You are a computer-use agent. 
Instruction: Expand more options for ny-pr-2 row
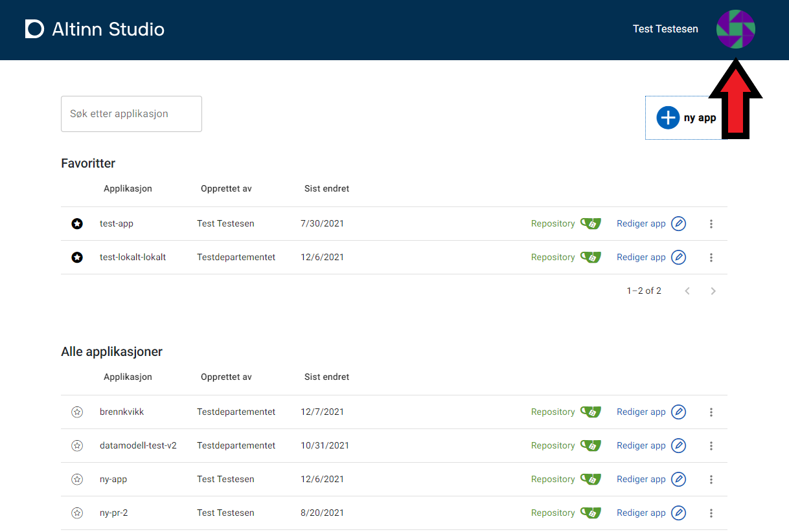pos(711,513)
